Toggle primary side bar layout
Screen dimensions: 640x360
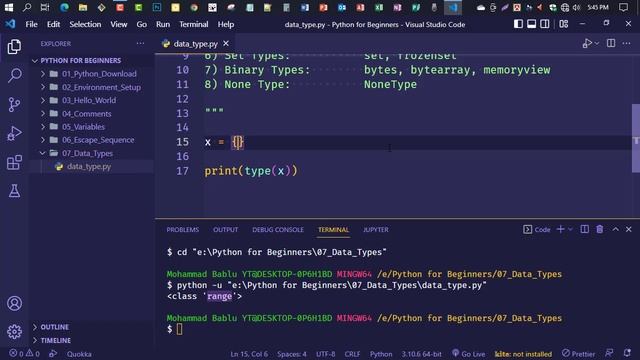pyautogui.click(x=518, y=24)
